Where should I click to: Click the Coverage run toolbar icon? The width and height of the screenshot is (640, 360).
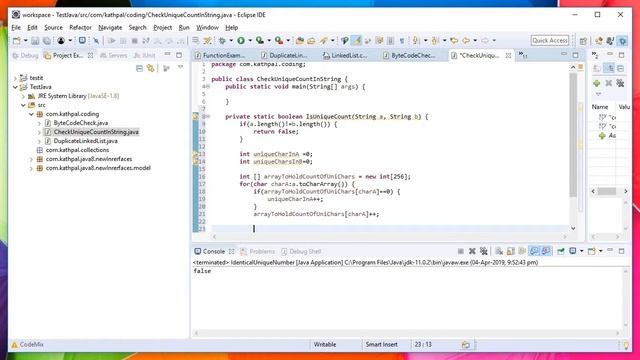tap(260, 40)
